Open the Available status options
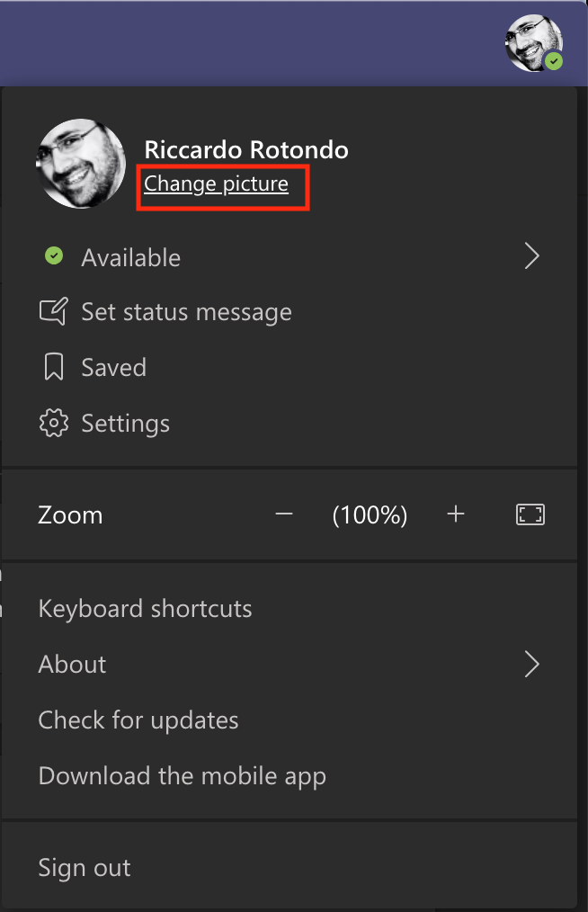This screenshot has height=912, width=588. 290,256
